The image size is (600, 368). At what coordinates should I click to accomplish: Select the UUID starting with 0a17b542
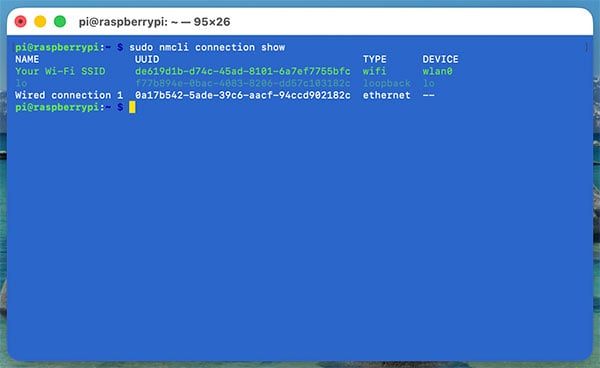pos(243,95)
